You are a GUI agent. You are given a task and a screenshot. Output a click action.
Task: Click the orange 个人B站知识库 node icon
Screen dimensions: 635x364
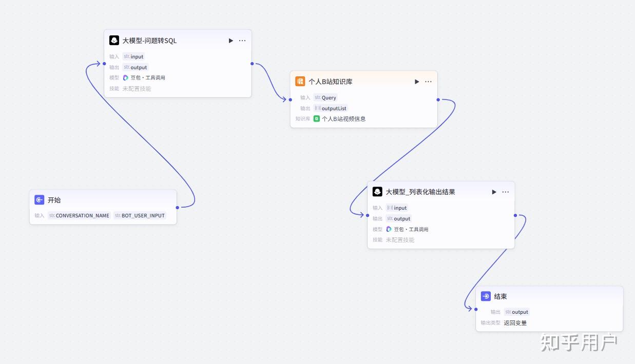coord(300,82)
